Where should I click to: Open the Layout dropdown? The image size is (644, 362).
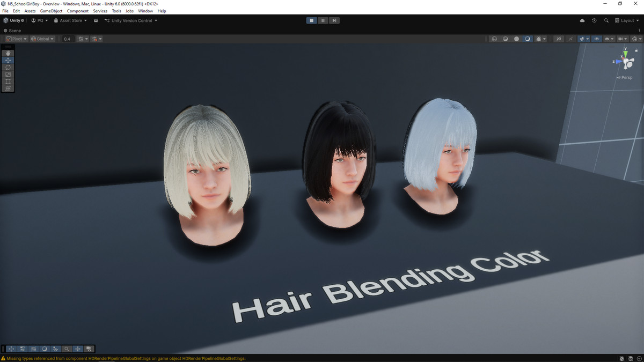point(627,20)
